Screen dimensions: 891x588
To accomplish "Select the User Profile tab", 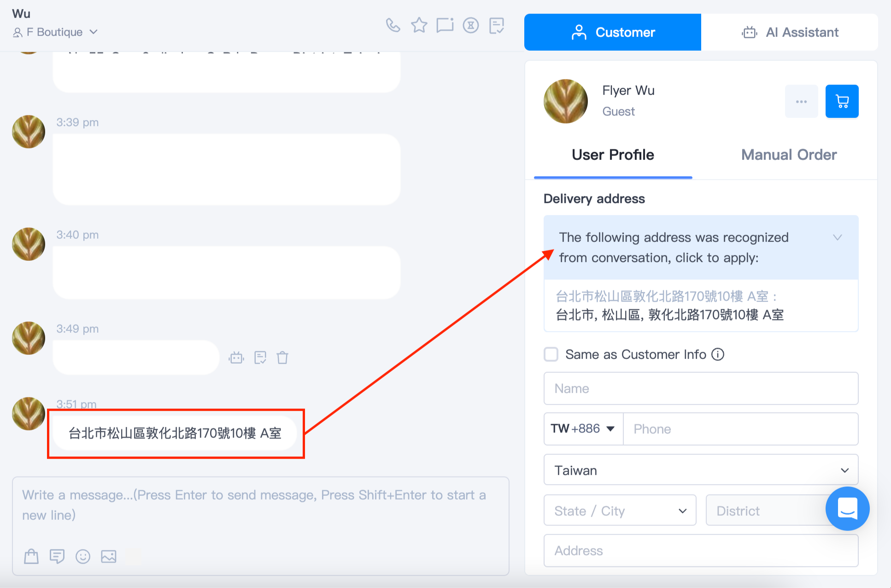I will (613, 155).
